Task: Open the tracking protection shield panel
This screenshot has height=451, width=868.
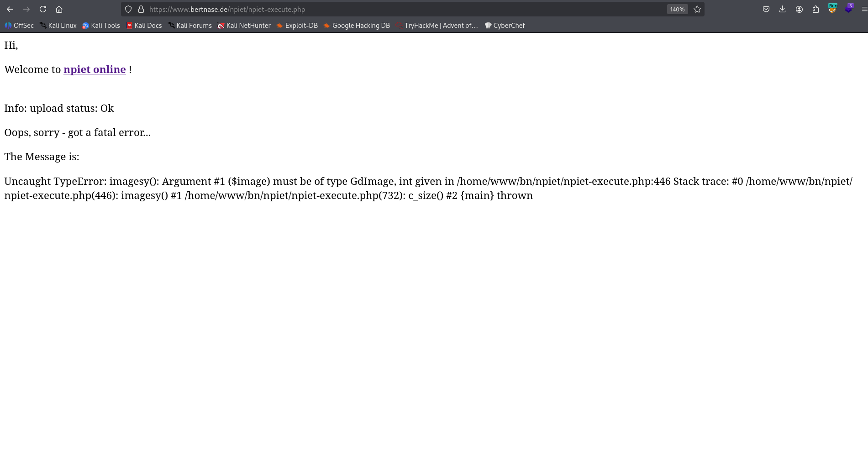Action: (128, 9)
